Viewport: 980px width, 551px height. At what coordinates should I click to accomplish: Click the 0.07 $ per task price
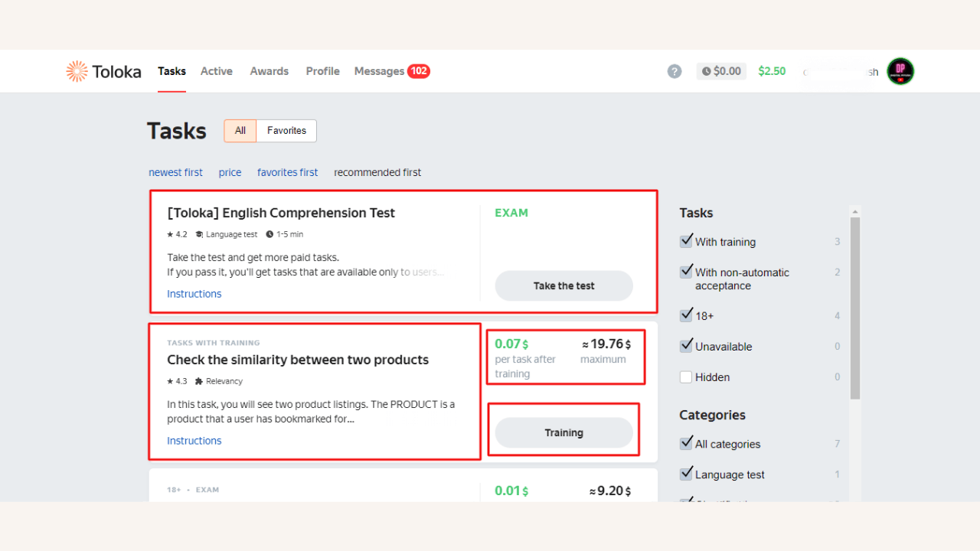point(511,344)
